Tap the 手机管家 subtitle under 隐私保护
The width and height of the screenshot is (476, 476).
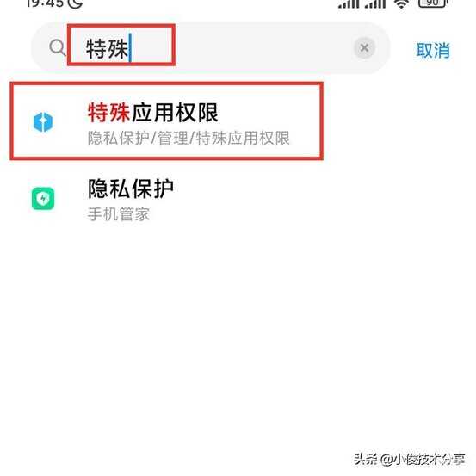point(119,214)
